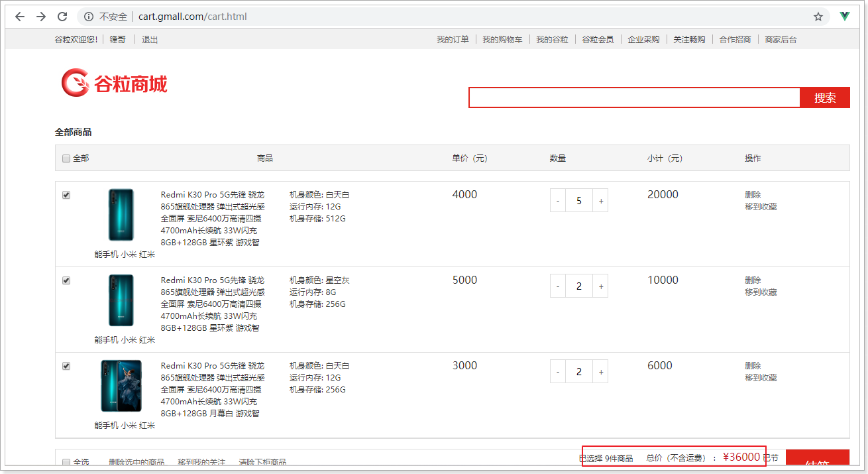Image resolution: width=868 pixels, height=474 pixels.
Task: Click the red 搜索 button
Action: [825, 98]
